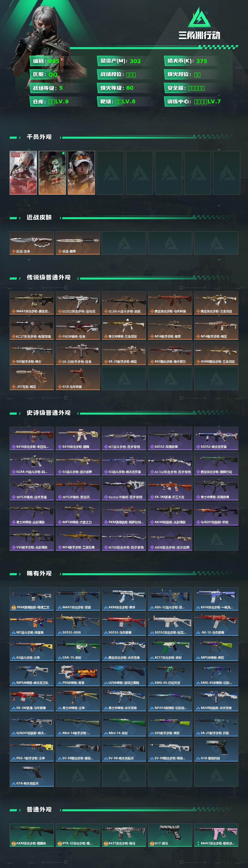Select the P90冲锋枪-信条 legendary skin
Viewport: 248px width, 868px height.
click(x=78, y=328)
